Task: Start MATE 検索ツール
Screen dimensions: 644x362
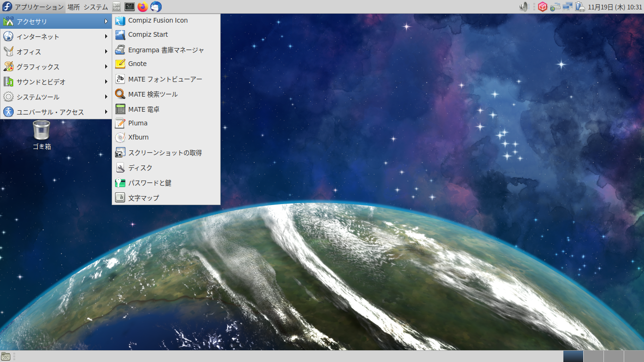Action: point(166,94)
